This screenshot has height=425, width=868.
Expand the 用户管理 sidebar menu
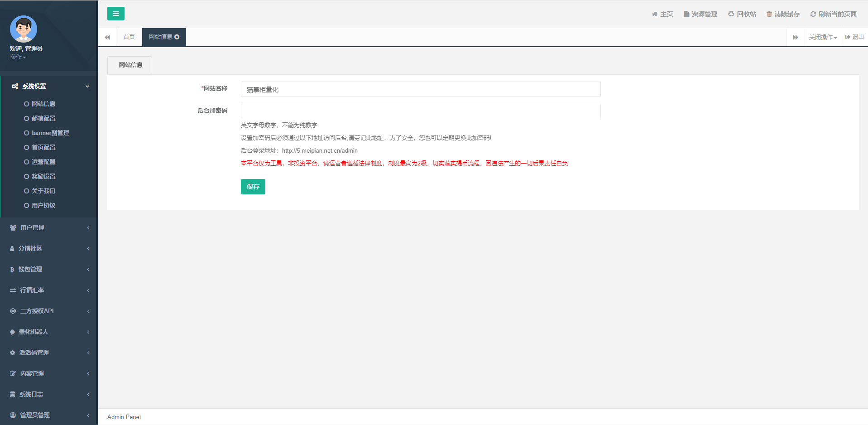pyautogui.click(x=49, y=227)
